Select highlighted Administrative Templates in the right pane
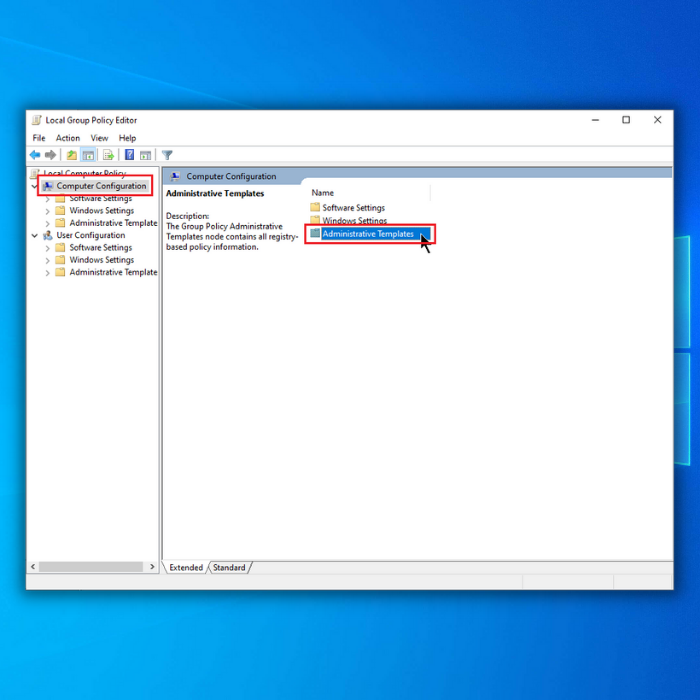700x700 pixels. click(368, 233)
